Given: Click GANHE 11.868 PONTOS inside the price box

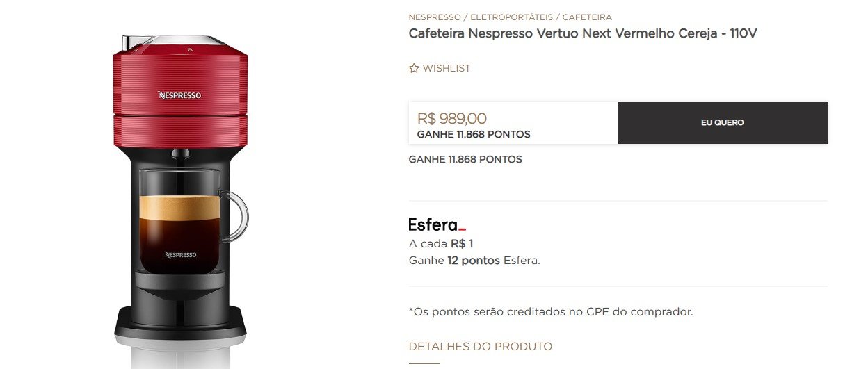Looking at the screenshot, I should pyautogui.click(x=474, y=134).
